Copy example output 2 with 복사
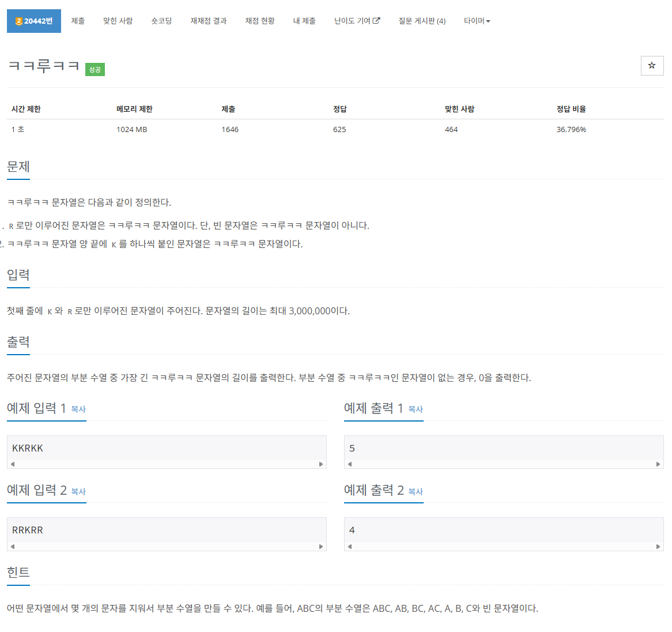This screenshot has width=672, height=632. click(416, 492)
